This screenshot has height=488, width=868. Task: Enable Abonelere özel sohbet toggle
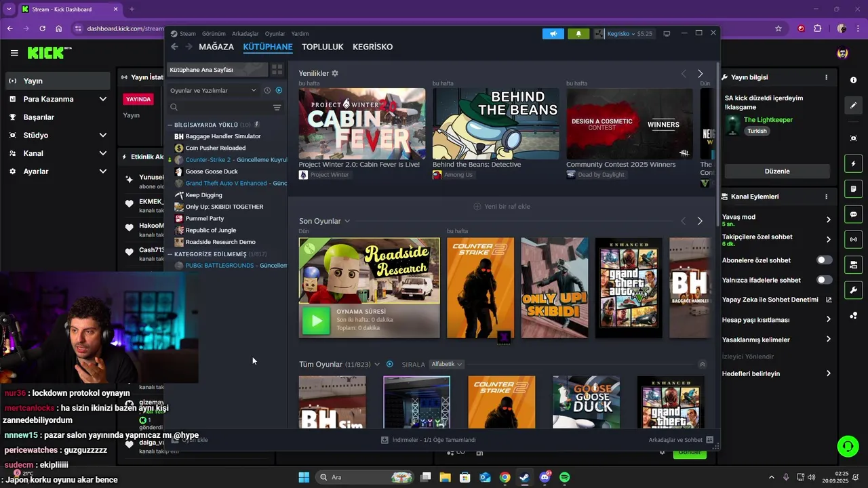pyautogui.click(x=824, y=260)
